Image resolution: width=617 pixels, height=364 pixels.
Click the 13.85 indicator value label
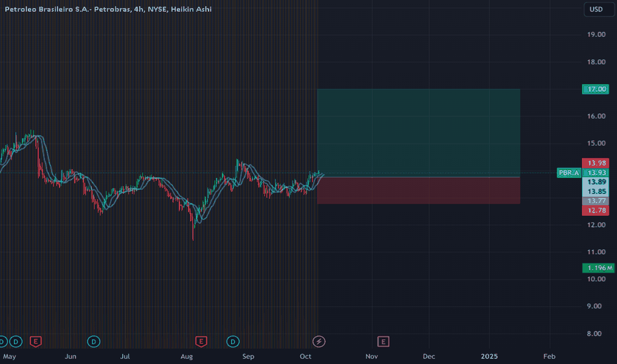pyautogui.click(x=595, y=192)
